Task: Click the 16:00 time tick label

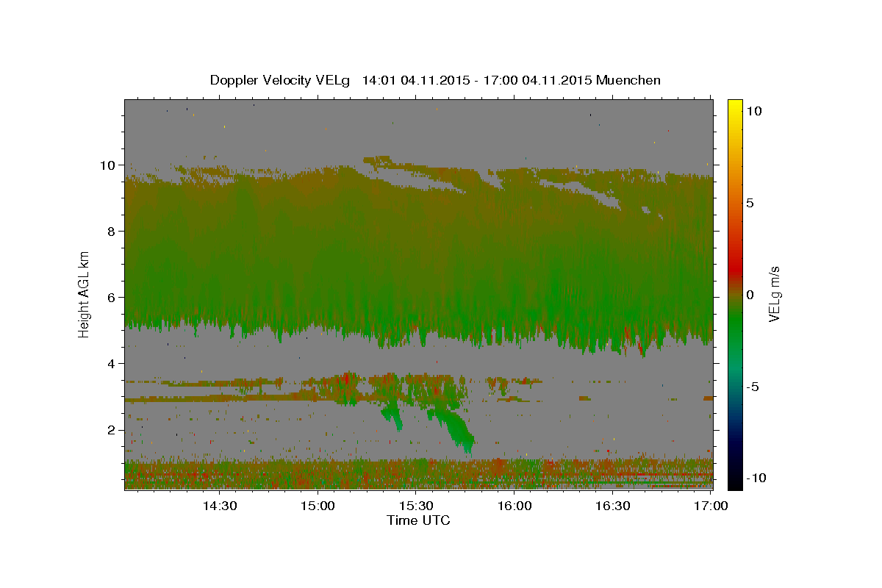Action: click(x=514, y=506)
